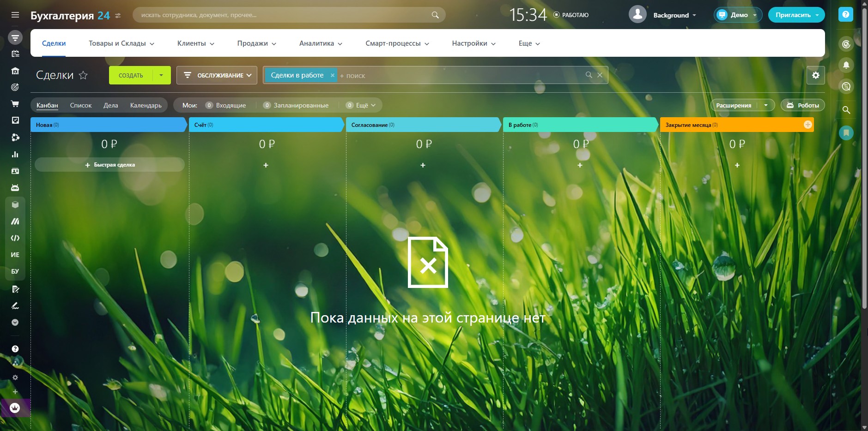This screenshot has height=431, width=868.
Task: Toggle the Входящие counter filter
Action: pyautogui.click(x=226, y=105)
